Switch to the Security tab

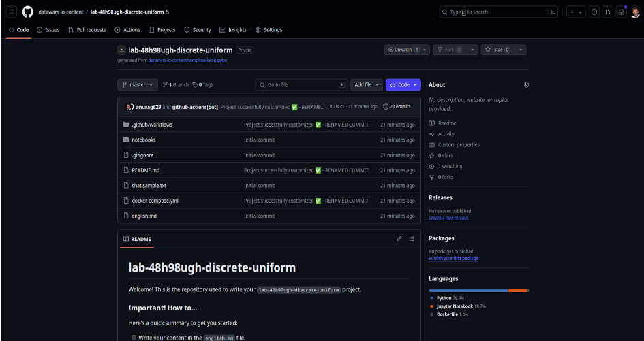click(x=198, y=30)
